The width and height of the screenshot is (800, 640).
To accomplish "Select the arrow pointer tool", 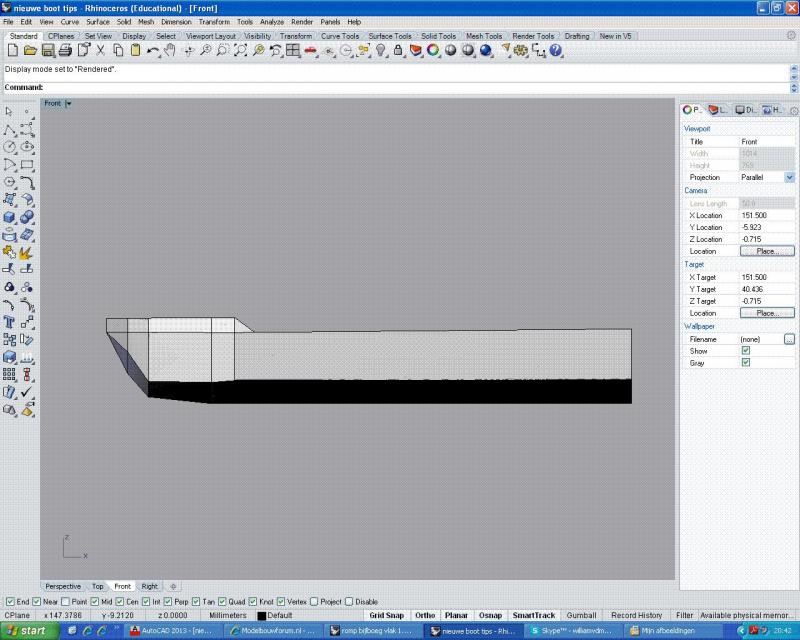I will [9, 111].
